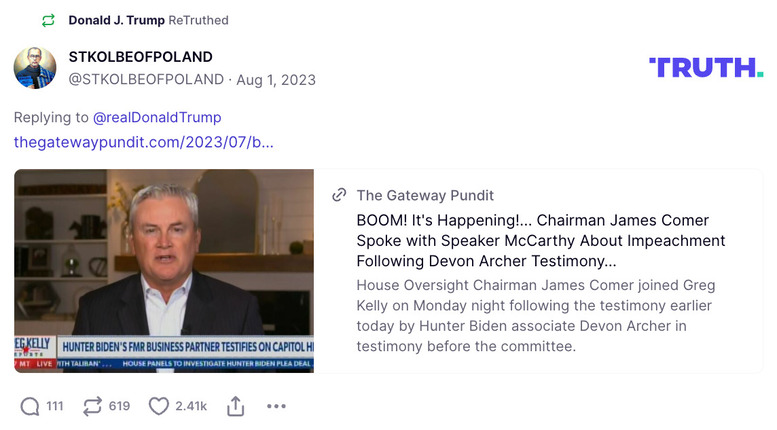Click the TRUTH logo

(x=706, y=67)
